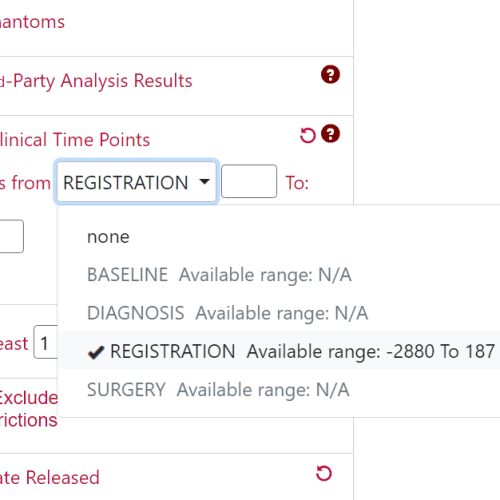The height and width of the screenshot is (500, 500).
Task: Reset the Clinical Time Points filter
Action: click(x=307, y=135)
